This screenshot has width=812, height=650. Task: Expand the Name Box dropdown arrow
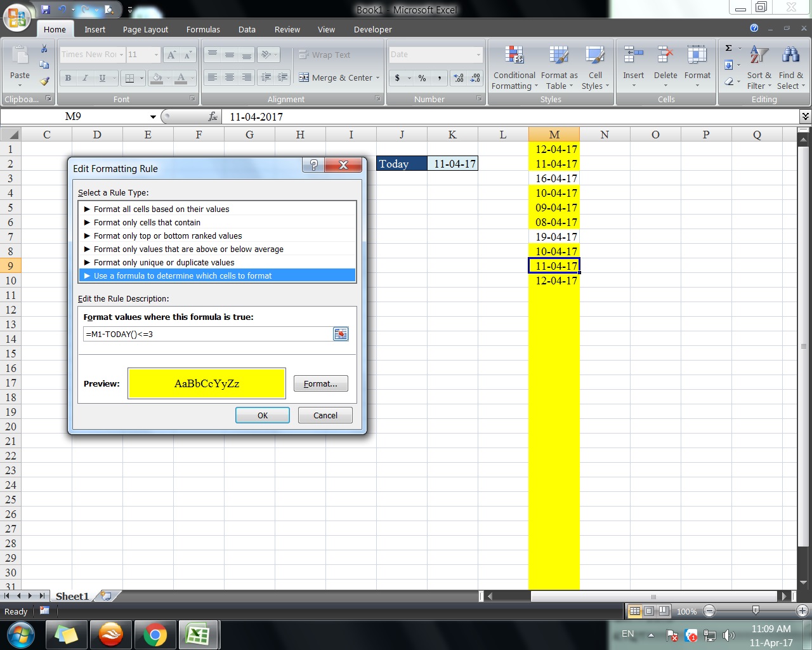pyautogui.click(x=153, y=117)
